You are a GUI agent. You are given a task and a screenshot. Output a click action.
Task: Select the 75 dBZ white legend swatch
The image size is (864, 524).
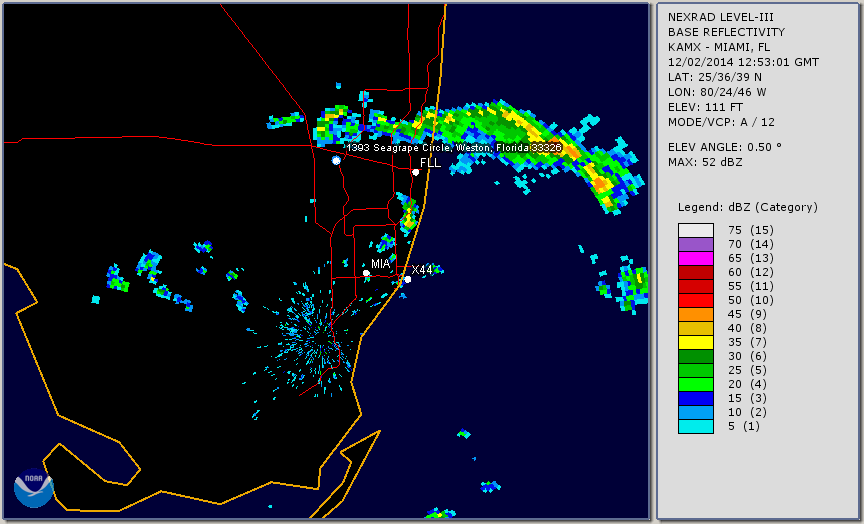696,230
